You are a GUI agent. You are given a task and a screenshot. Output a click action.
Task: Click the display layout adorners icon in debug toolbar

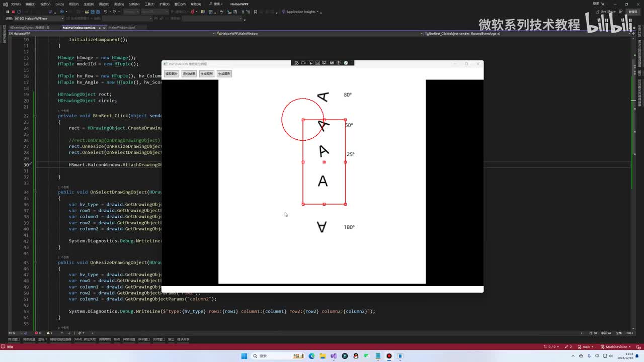click(318, 63)
